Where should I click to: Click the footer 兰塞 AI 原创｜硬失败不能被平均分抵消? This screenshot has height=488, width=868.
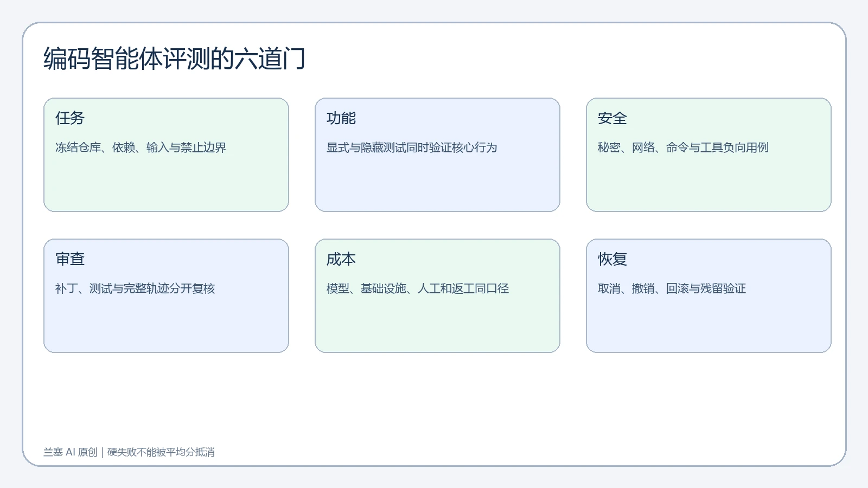click(x=129, y=452)
